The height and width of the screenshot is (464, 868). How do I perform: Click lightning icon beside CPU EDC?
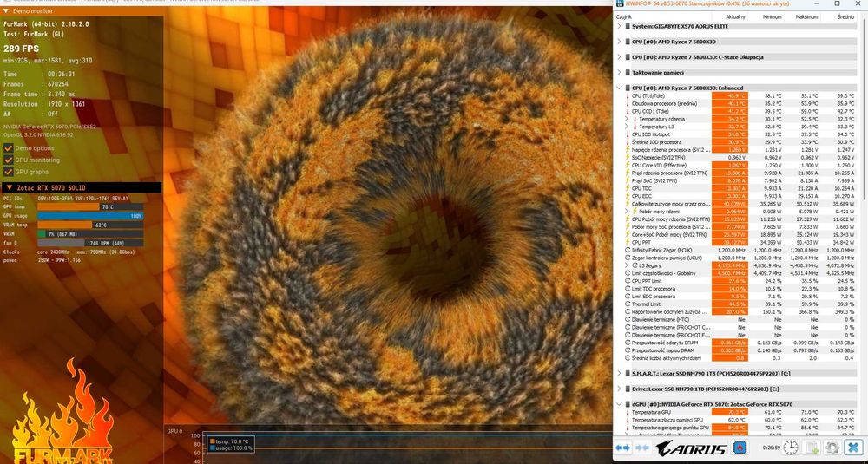click(628, 196)
